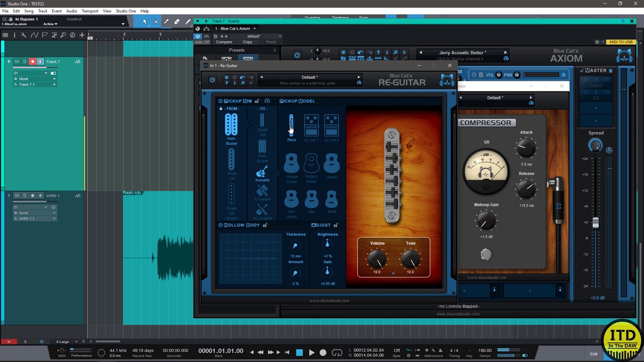Select the Arrow tool in Studio One toolbar
This screenshot has height=362, width=644.
[x=144, y=22]
